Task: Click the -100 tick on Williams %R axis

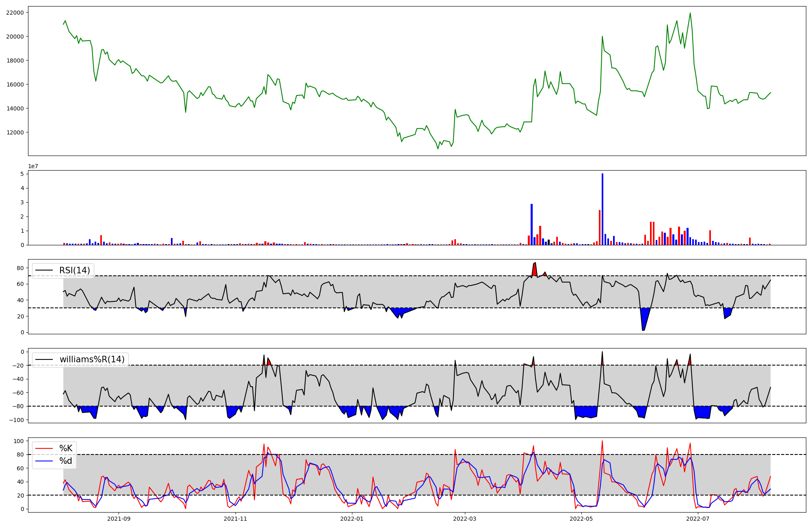Action: [x=16, y=420]
